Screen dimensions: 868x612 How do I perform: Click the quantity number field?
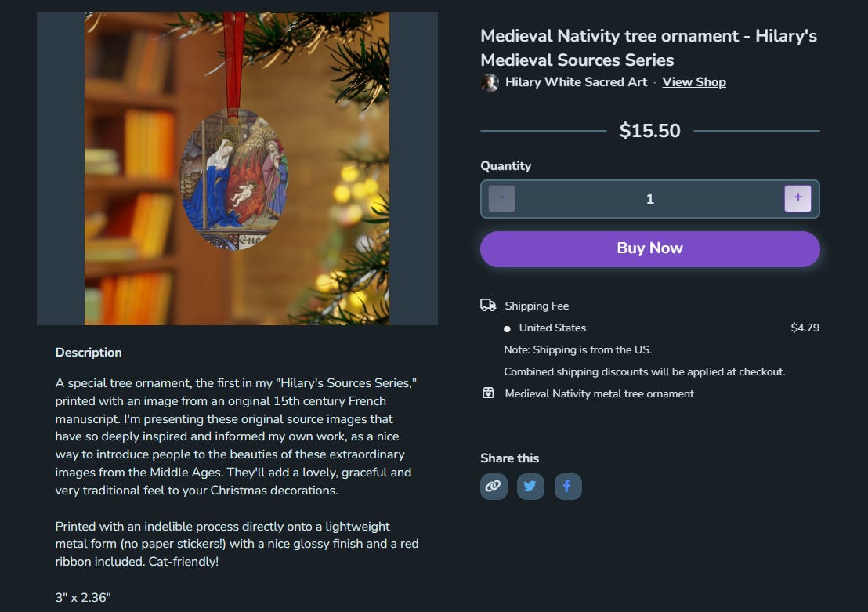point(650,199)
